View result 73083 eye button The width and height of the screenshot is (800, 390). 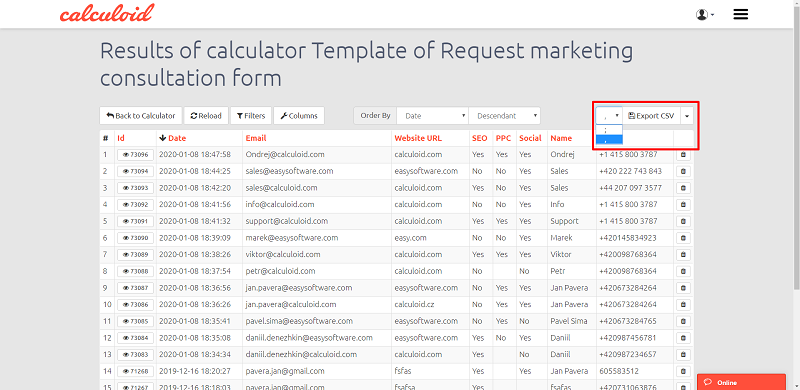click(135, 354)
